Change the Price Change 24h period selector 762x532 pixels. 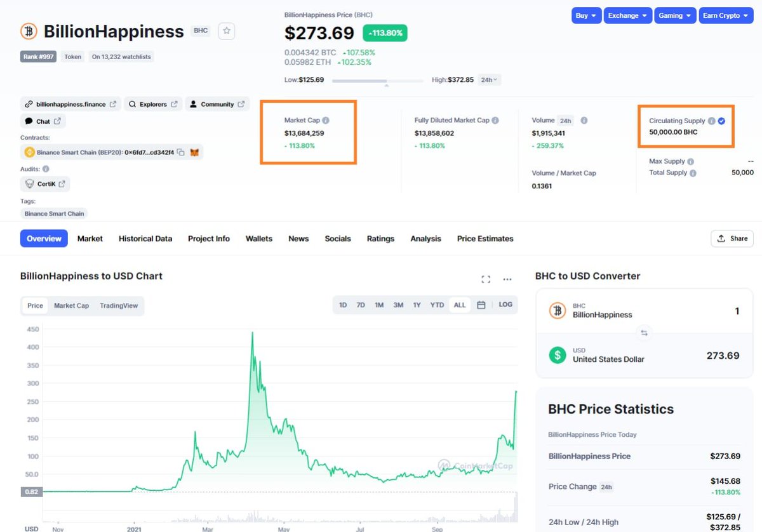pos(606,487)
